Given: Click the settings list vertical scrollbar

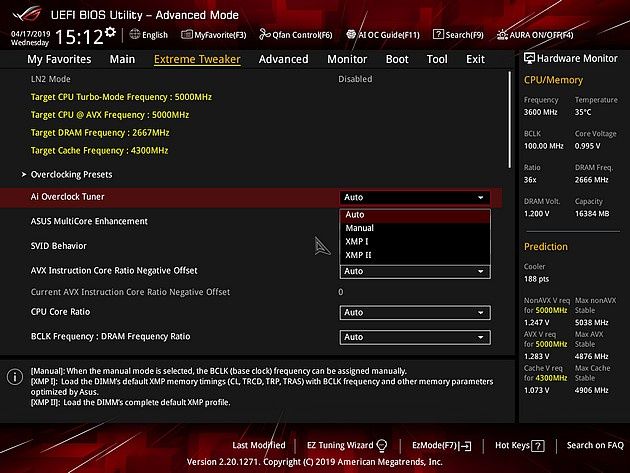Looking at the screenshot, I should (x=509, y=120).
